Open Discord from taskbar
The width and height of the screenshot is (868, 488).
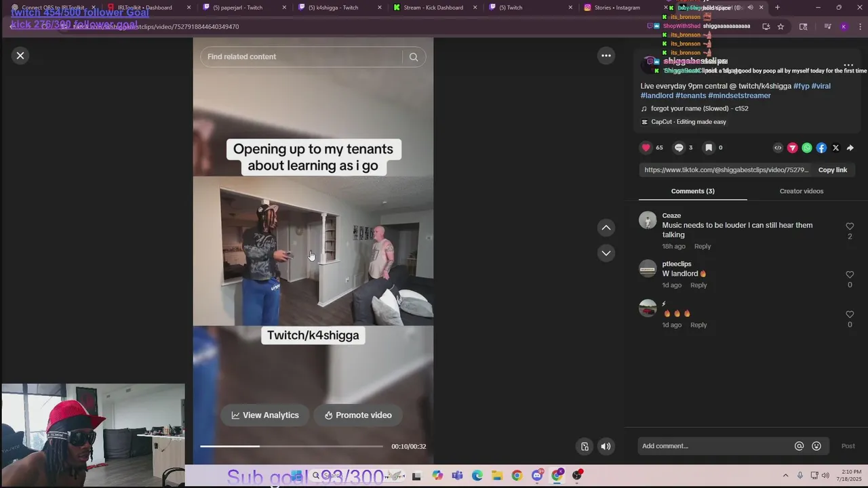point(537,476)
